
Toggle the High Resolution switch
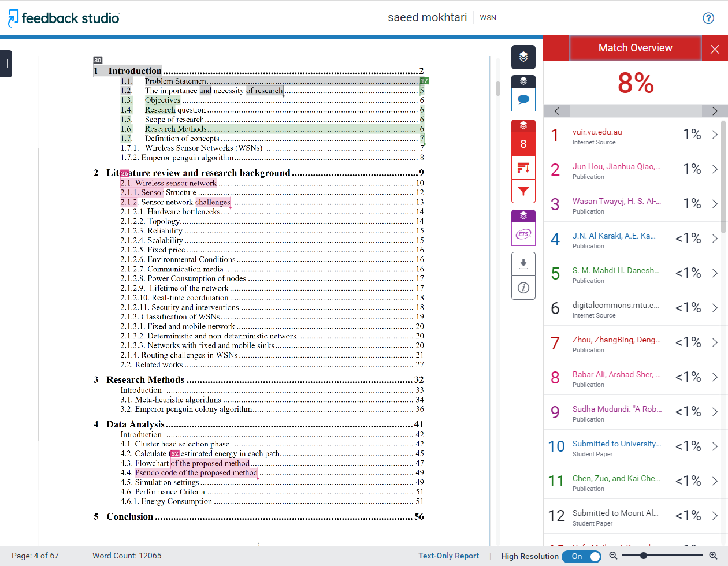[581, 556]
